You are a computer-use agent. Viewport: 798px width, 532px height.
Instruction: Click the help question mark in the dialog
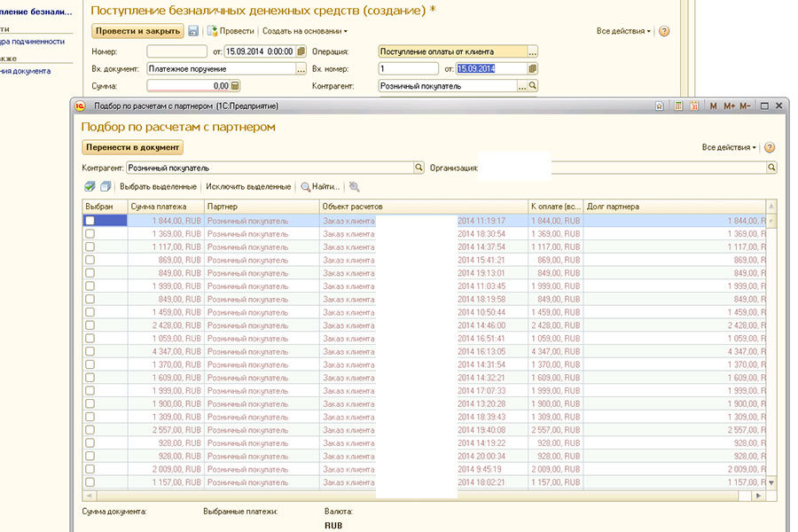coord(769,148)
